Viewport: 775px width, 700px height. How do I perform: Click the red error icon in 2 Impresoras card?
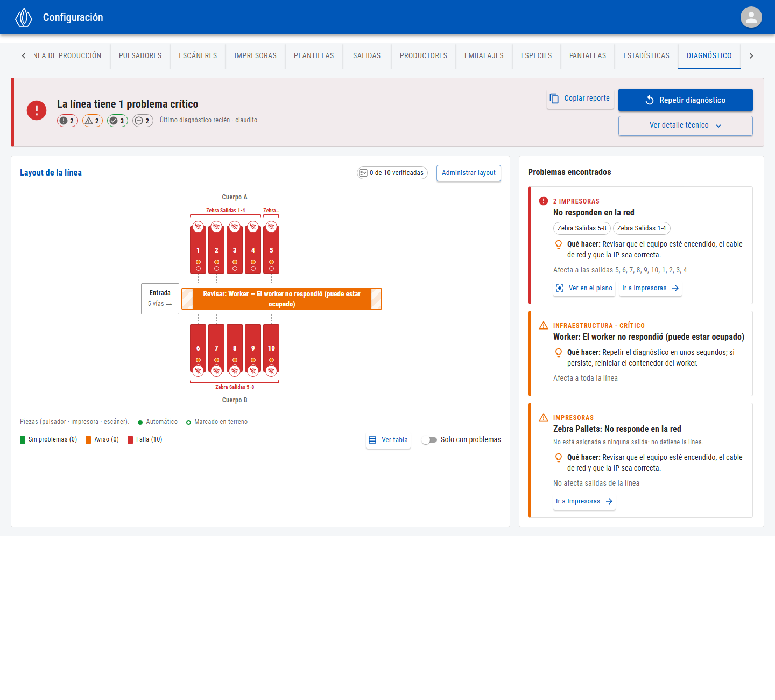click(x=544, y=201)
